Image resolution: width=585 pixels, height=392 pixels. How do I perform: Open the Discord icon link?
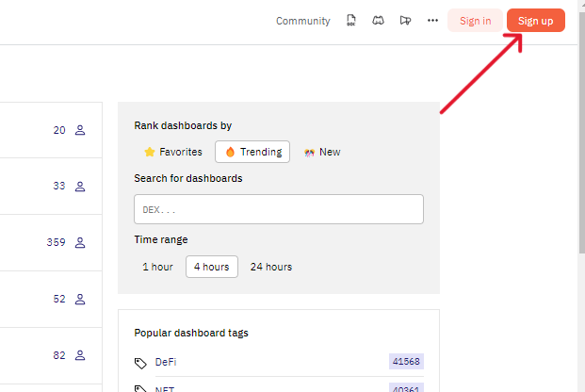(x=378, y=21)
